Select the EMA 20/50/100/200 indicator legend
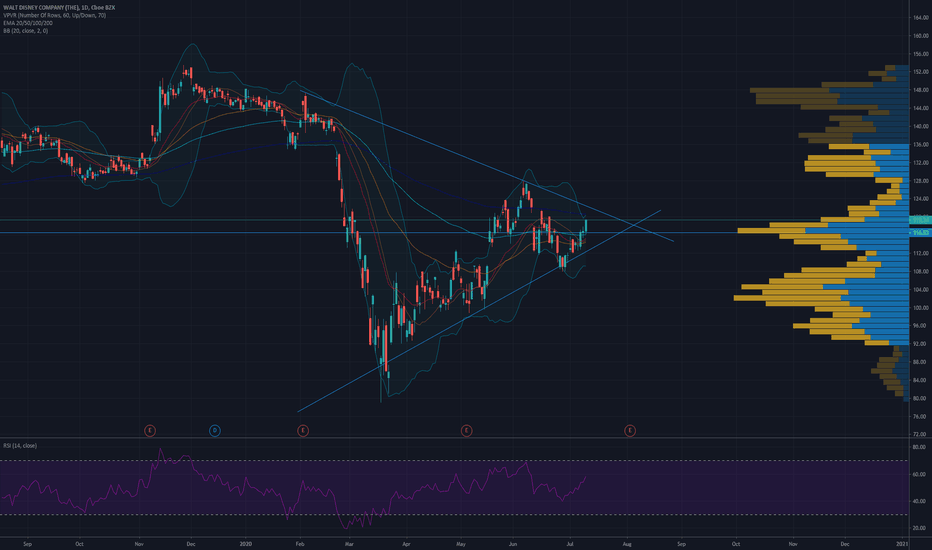The height and width of the screenshot is (550, 932). (27, 23)
